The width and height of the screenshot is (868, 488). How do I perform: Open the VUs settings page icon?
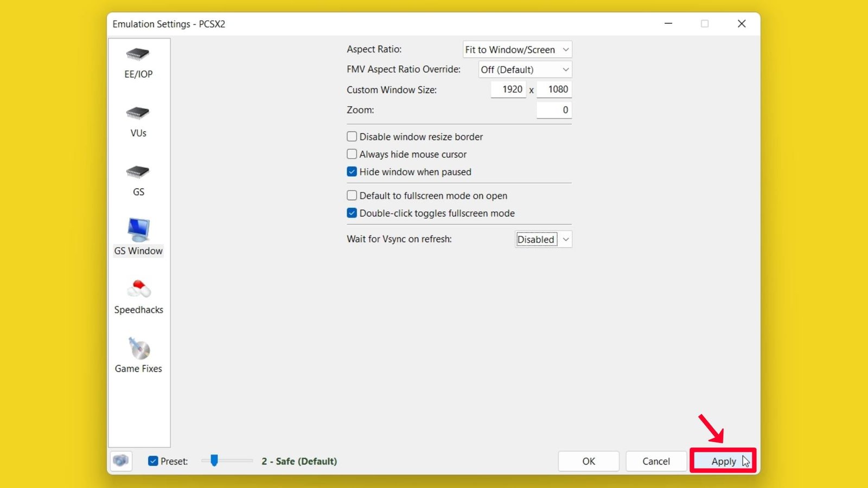138,113
